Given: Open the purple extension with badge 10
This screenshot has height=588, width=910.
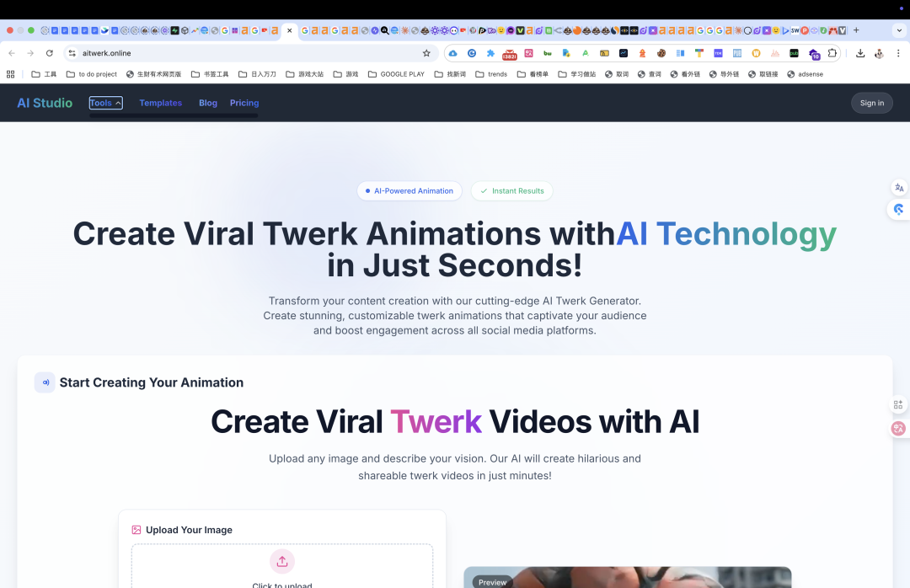Looking at the screenshot, I should 814,54.
